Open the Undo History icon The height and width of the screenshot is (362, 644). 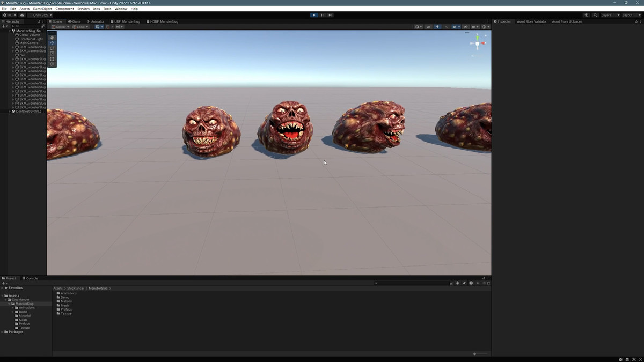point(587,15)
